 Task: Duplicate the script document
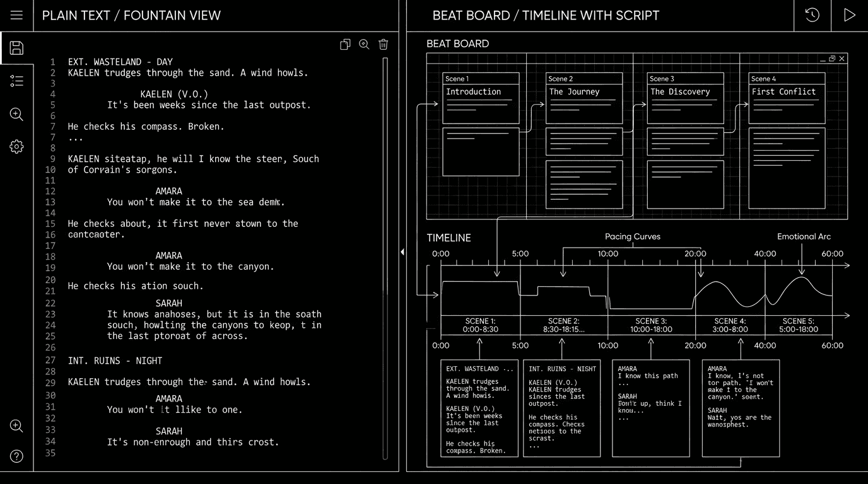pos(345,44)
